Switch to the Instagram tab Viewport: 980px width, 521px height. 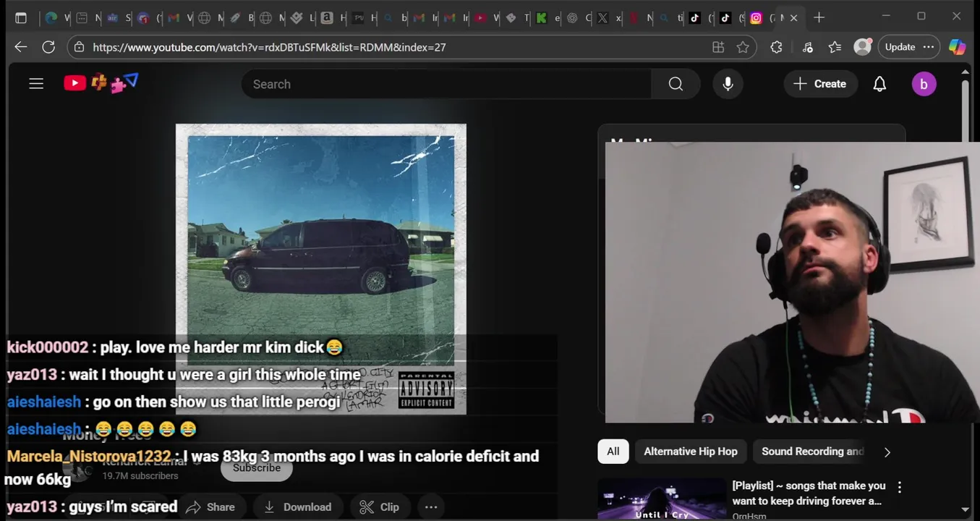[756, 18]
